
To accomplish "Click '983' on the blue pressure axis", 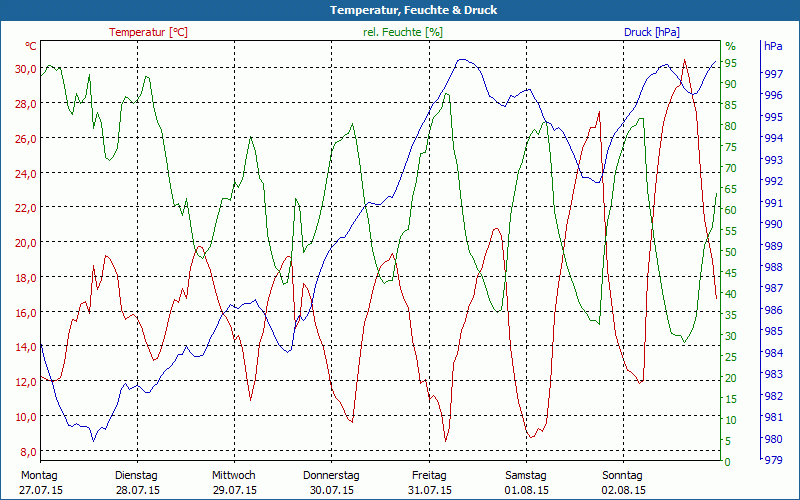I will click(773, 374).
